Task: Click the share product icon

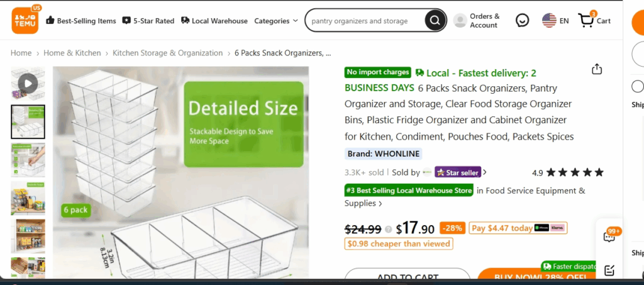Action: tap(596, 69)
